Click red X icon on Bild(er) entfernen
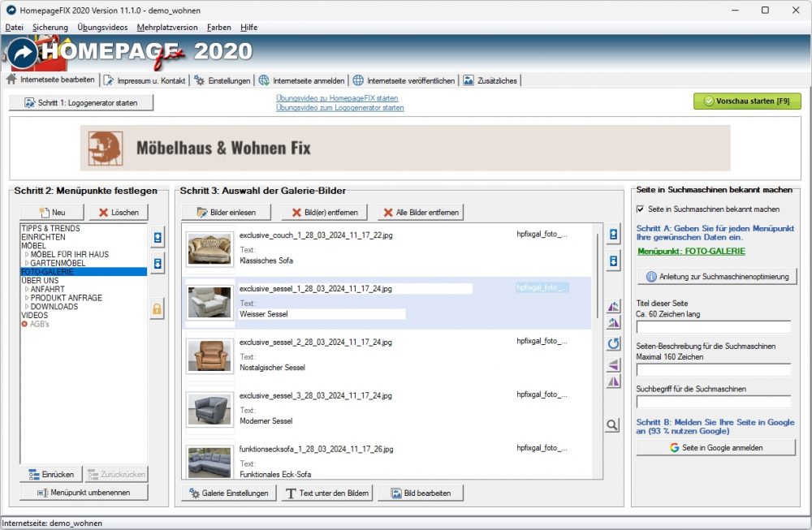The height and width of the screenshot is (530, 812). [296, 212]
